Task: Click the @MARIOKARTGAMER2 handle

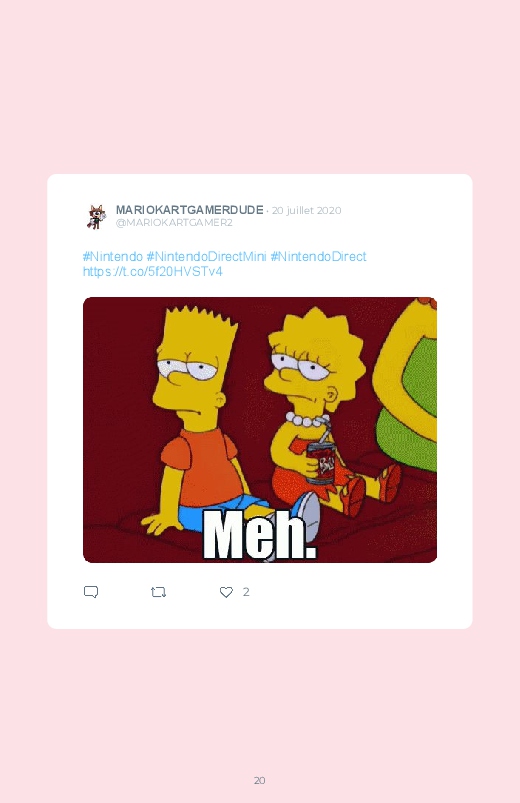Action: click(x=174, y=223)
